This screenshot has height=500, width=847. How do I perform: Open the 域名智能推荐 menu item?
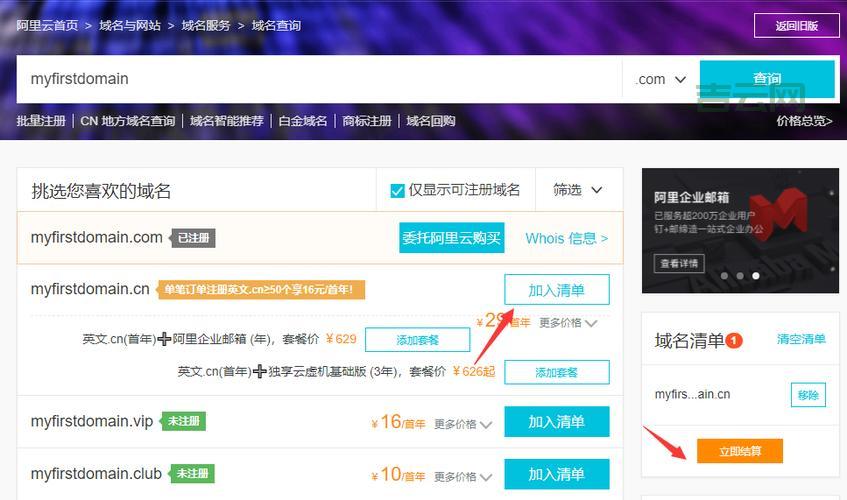(227, 121)
